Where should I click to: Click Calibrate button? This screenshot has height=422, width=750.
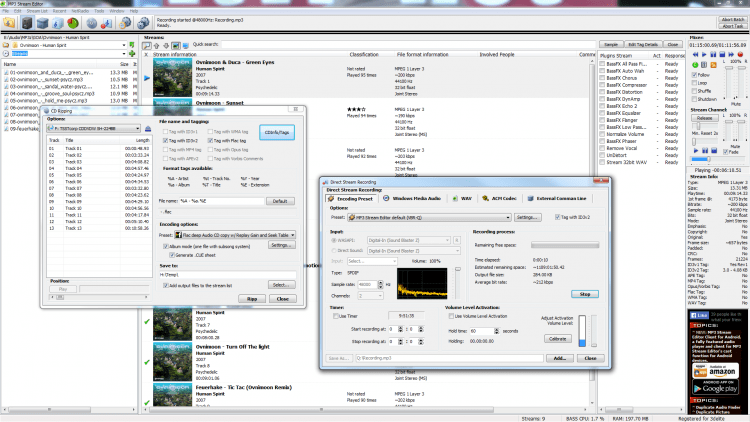pos(558,339)
